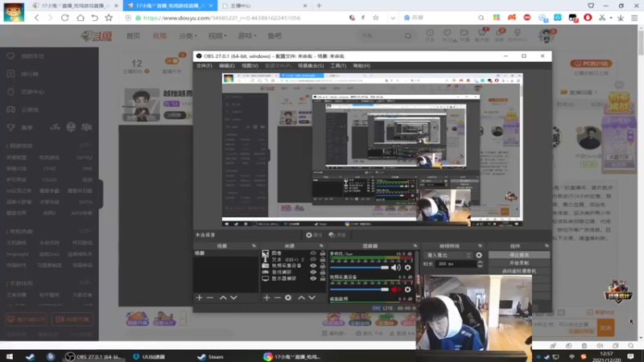The width and height of the screenshot is (644, 362).
Task: Click the transition duration 300 ms field
Action: (456, 264)
